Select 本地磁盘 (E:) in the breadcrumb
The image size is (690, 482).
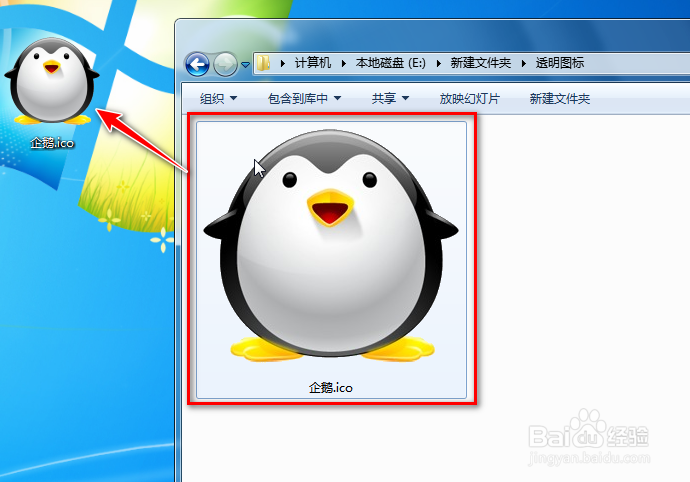point(391,63)
